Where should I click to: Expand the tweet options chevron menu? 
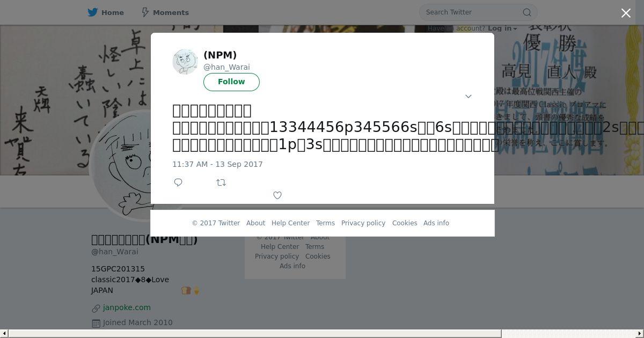469,97
